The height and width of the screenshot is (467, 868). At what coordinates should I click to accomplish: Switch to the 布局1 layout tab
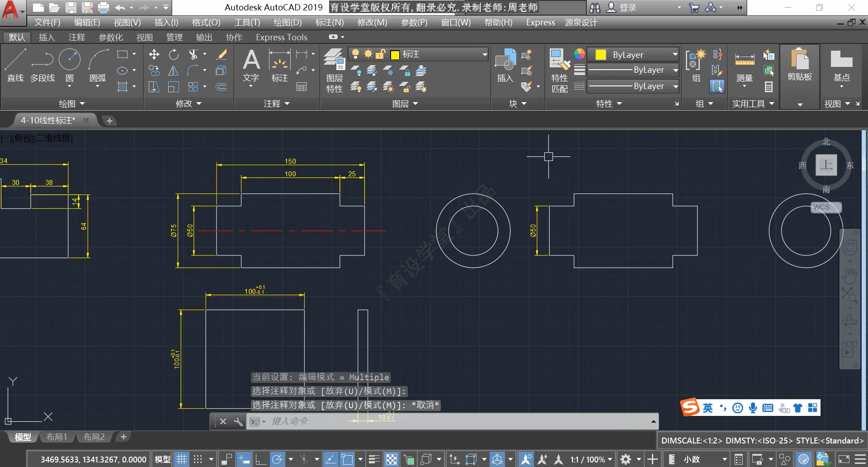click(x=57, y=437)
